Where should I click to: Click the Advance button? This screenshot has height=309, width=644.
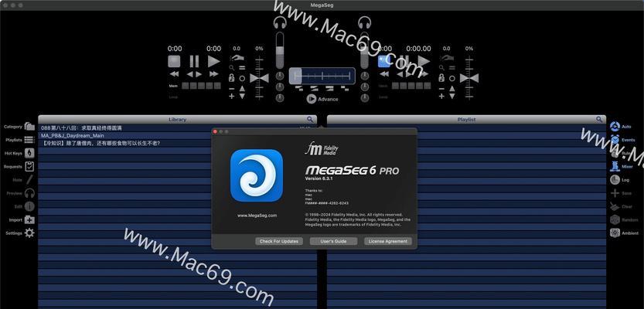[x=322, y=99]
